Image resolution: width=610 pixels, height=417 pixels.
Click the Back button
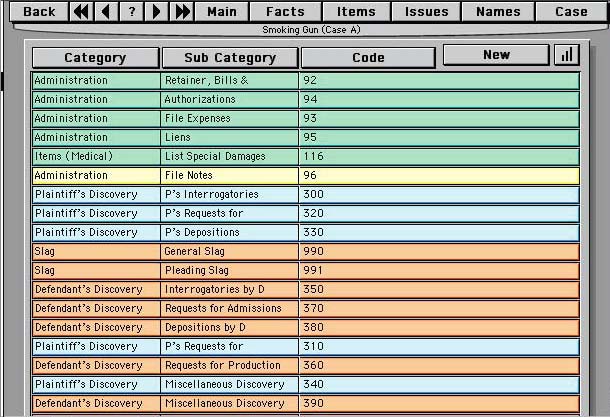pos(39,12)
